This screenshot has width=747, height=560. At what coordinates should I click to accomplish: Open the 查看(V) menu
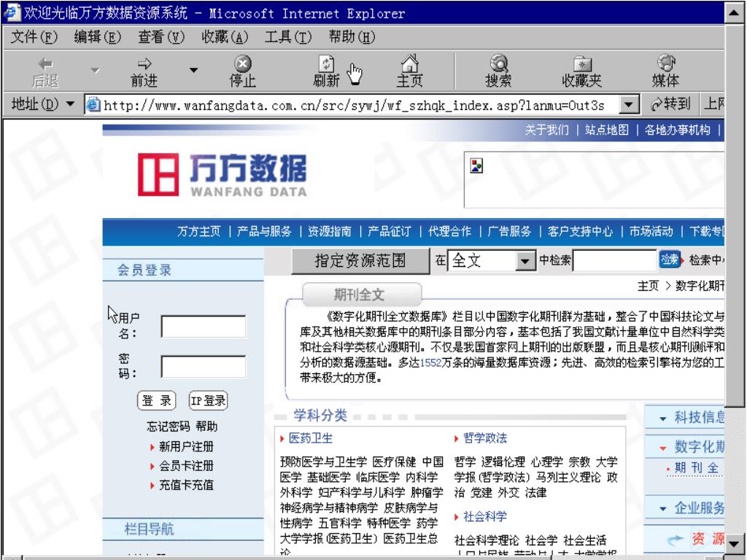point(161,36)
